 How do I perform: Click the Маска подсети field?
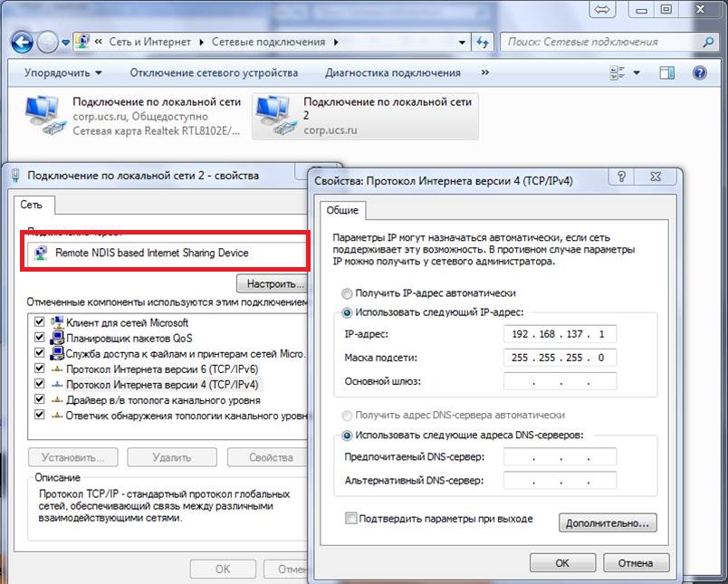pos(560,358)
